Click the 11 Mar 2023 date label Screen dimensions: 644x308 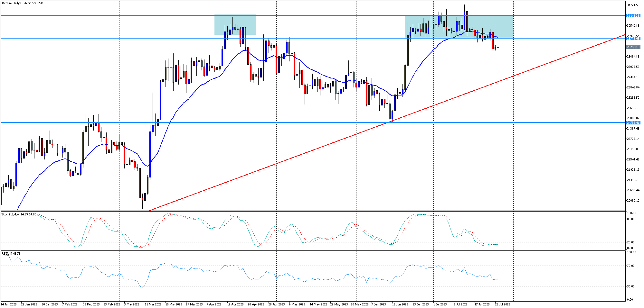click(153, 304)
